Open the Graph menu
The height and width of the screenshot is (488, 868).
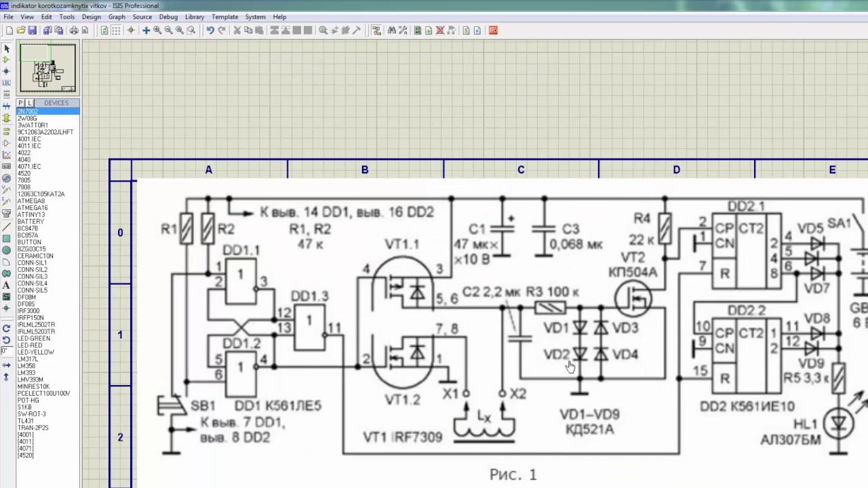pyautogui.click(x=117, y=17)
